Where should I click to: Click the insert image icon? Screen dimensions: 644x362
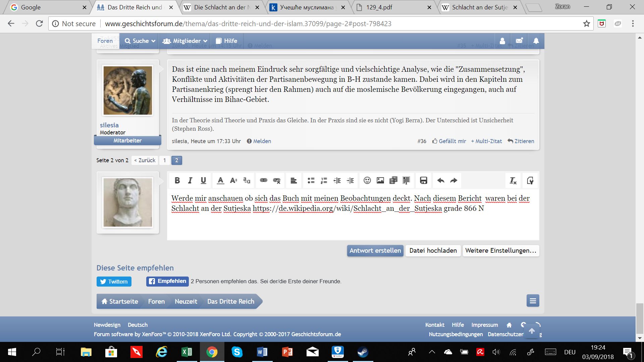click(x=380, y=181)
